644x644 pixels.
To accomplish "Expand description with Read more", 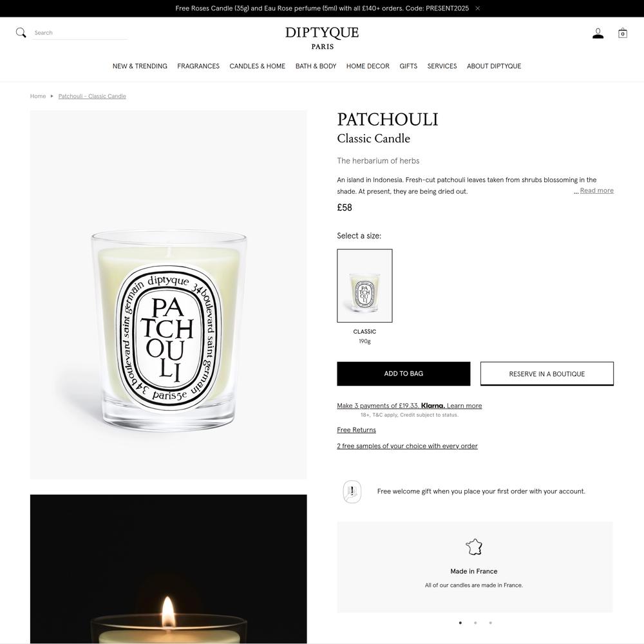I will coord(596,191).
